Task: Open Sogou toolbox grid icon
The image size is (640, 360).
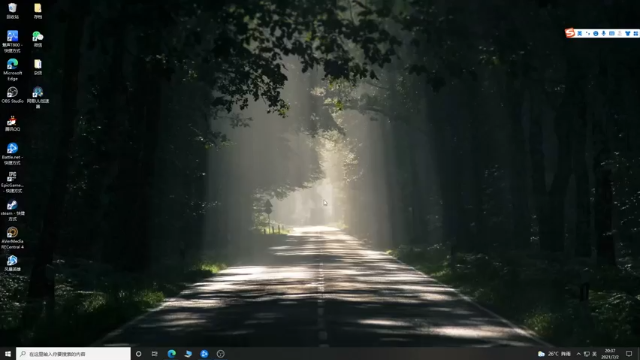Action: [636, 33]
